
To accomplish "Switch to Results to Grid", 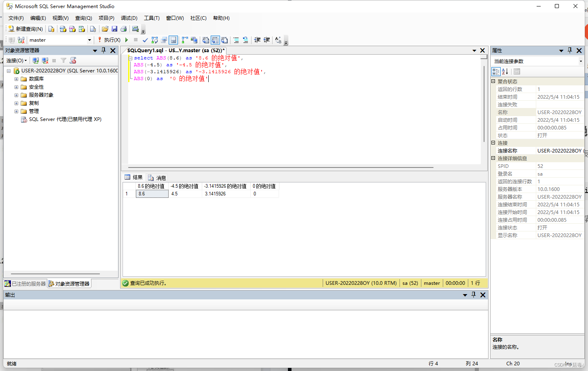I will [215, 40].
